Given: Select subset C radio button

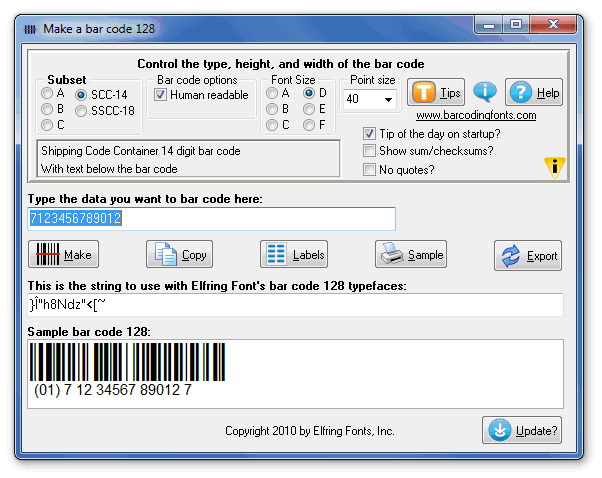Looking at the screenshot, I should 47,125.
